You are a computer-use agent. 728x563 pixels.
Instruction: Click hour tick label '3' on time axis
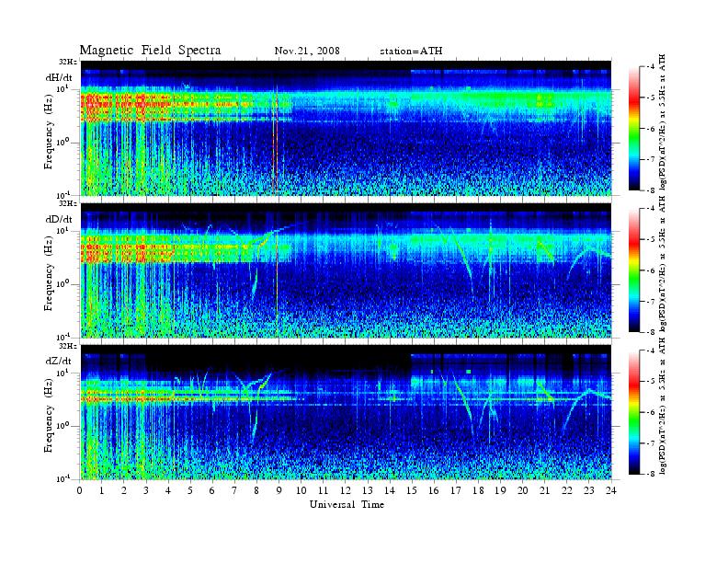tap(146, 490)
